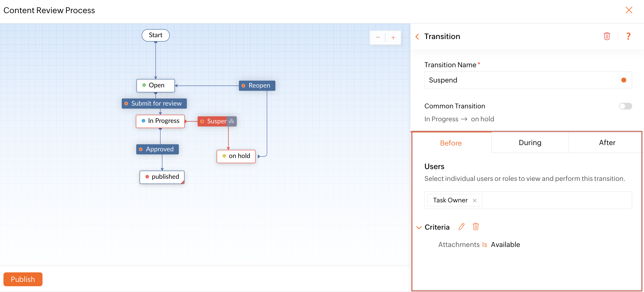Open the orange transition color picker

623,80
